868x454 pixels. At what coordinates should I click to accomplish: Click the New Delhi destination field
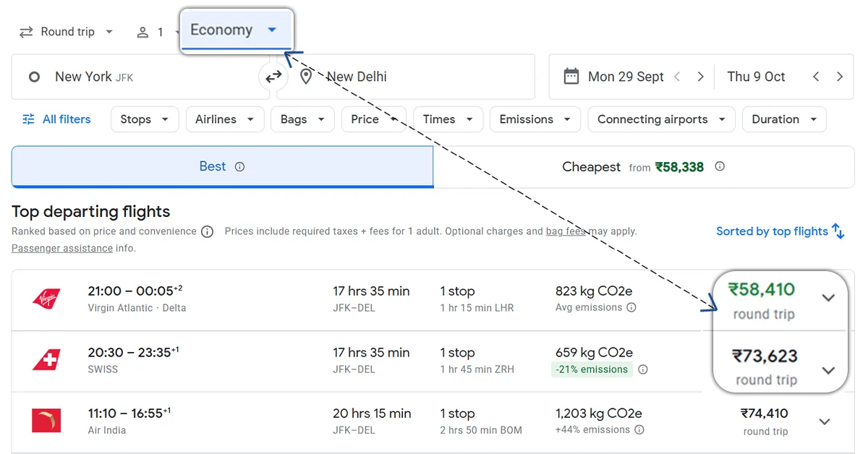pyautogui.click(x=405, y=77)
